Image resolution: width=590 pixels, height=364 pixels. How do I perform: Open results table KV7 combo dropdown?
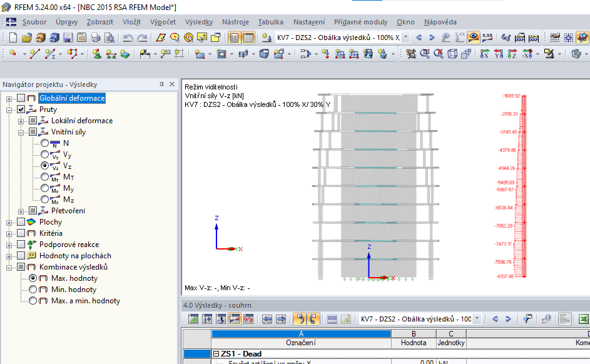pos(477,319)
